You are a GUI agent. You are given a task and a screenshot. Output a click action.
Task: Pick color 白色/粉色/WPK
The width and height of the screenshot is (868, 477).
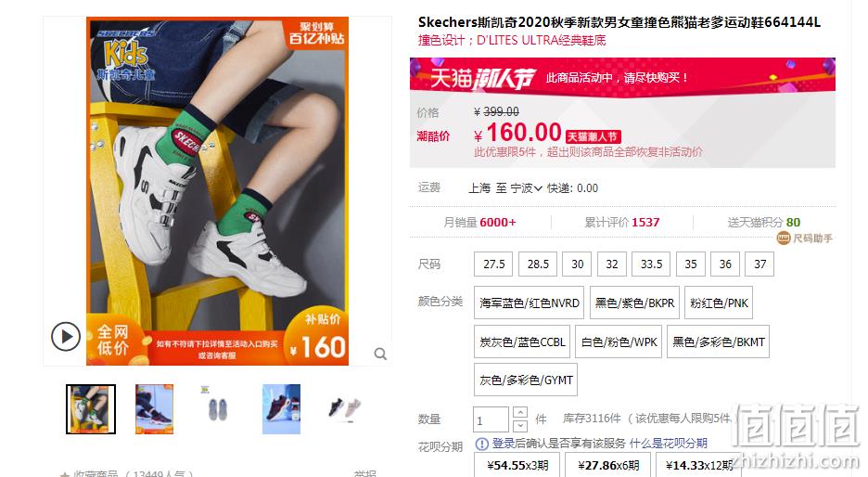click(619, 342)
